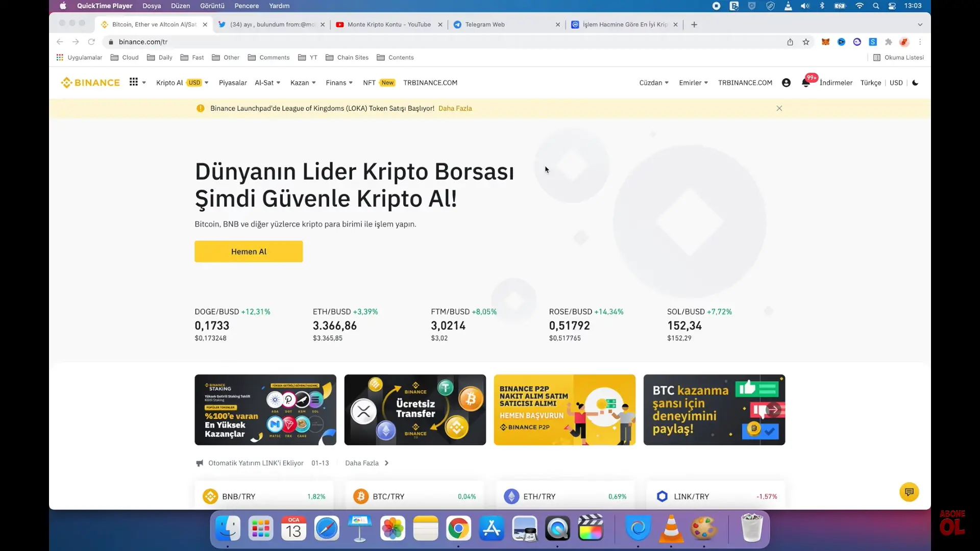Open the user profile account icon
980x551 pixels.
[x=786, y=83]
